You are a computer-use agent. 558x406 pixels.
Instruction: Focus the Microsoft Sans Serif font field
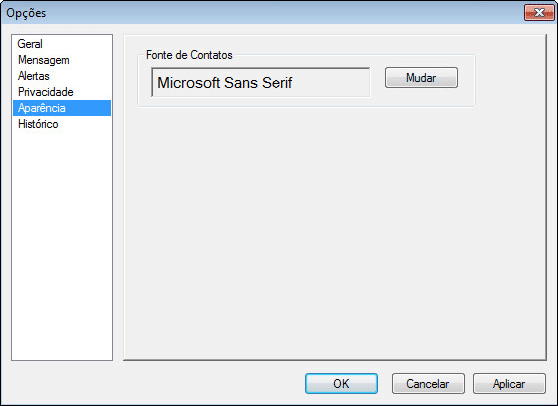pyautogui.click(x=260, y=82)
